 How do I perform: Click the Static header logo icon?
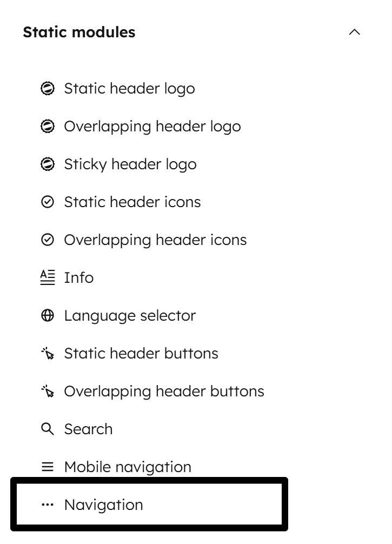pos(48,88)
